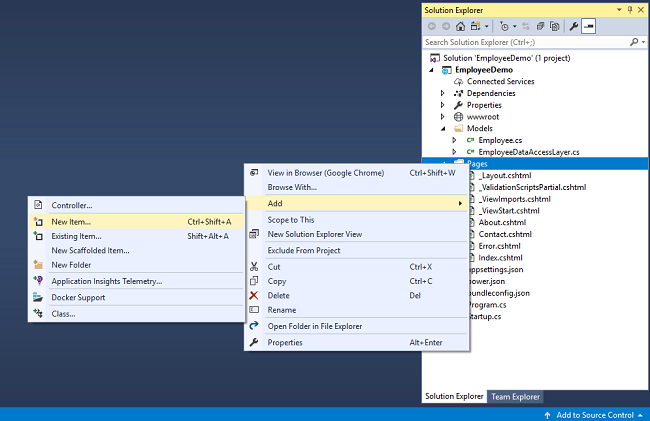Screen dimensions: 650x421
Task: Select the Solution 'EmployeeDemo' row
Action: 507,58
